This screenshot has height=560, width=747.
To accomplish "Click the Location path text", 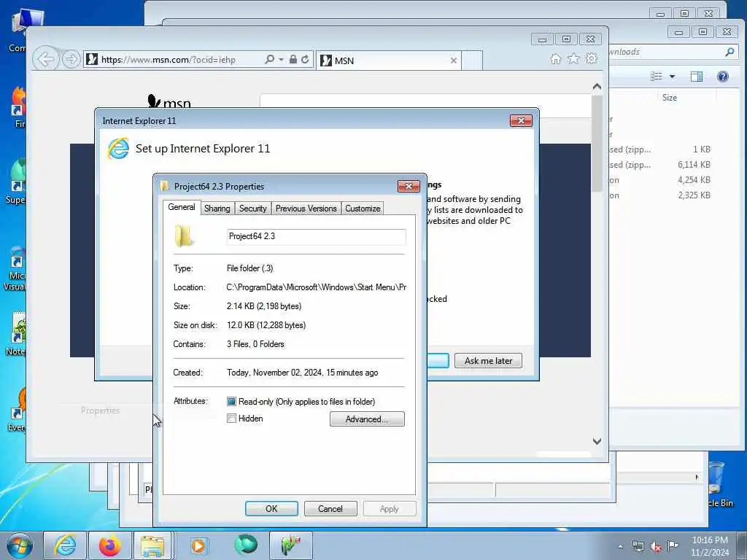I will (x=317, y=287).
